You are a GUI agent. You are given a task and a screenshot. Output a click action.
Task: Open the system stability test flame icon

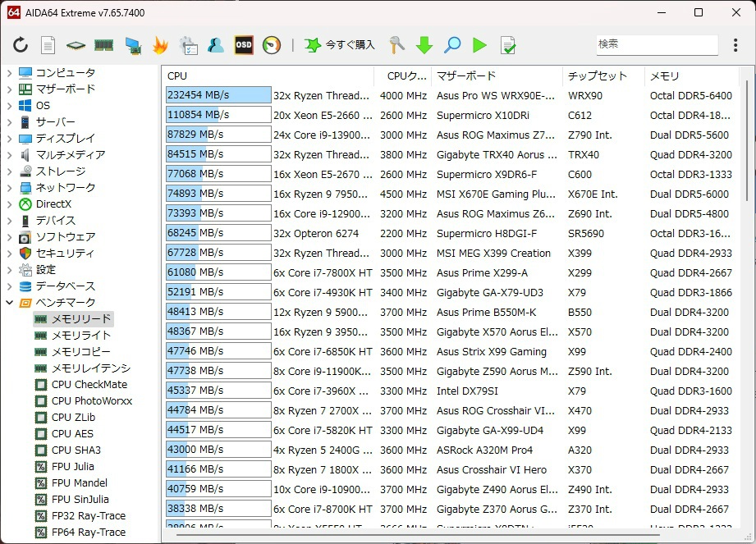coord(160,45)
